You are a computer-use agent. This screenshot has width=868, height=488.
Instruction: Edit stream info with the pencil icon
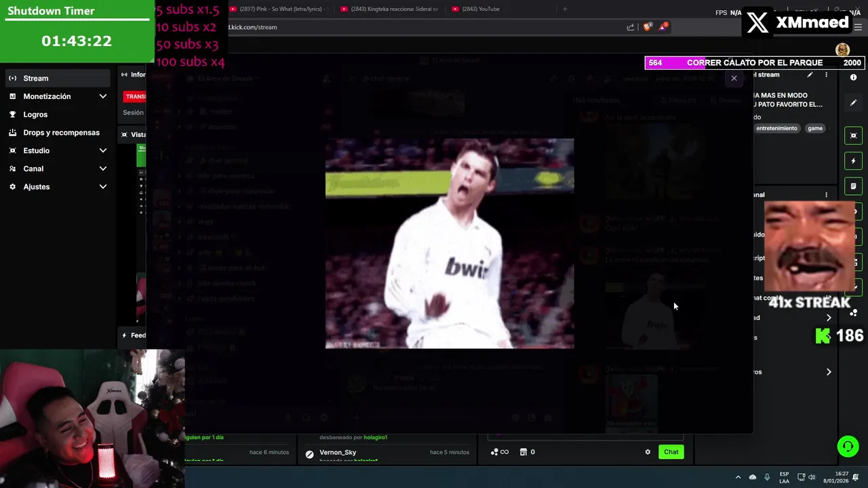810,75
